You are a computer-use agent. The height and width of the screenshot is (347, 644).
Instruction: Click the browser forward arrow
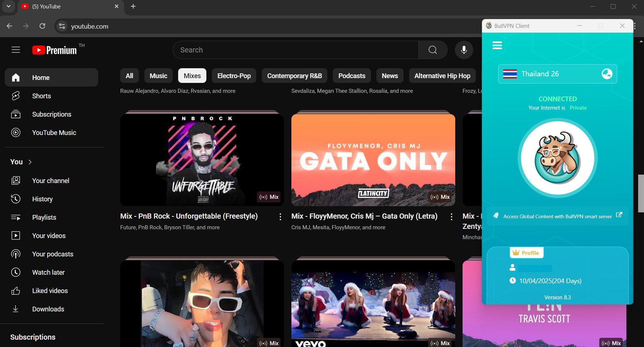[26, 26]
